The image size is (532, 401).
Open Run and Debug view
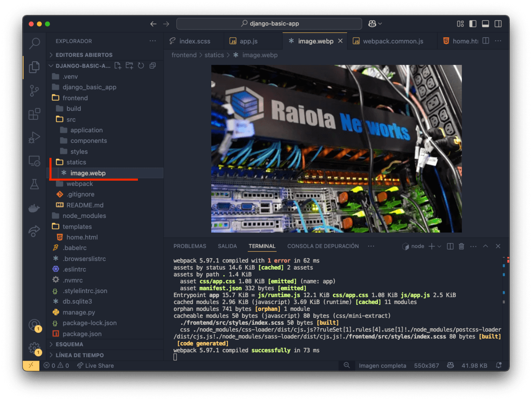(x=34, y=138)
